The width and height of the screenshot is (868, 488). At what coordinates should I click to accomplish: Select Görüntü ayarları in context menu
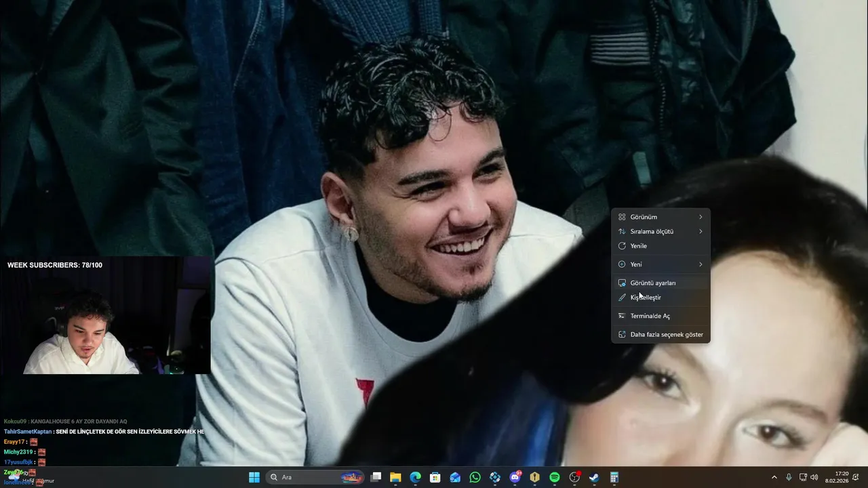pos(660,283)
